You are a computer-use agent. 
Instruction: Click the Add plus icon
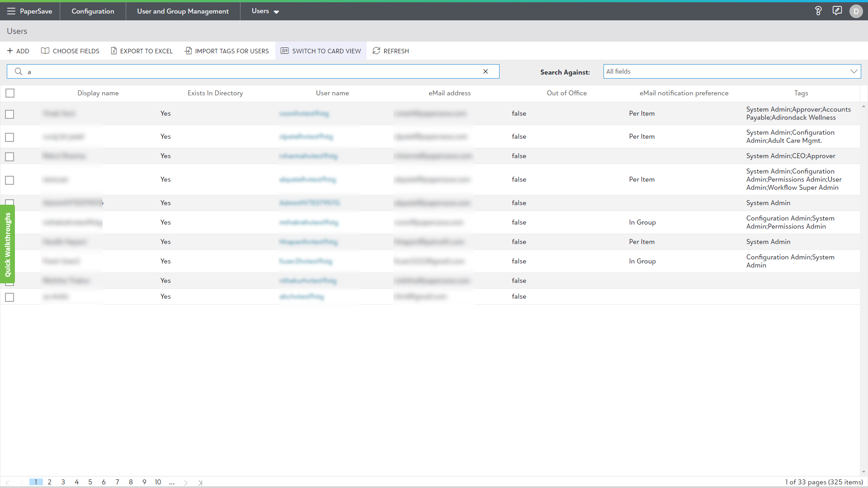click(10, 51)
